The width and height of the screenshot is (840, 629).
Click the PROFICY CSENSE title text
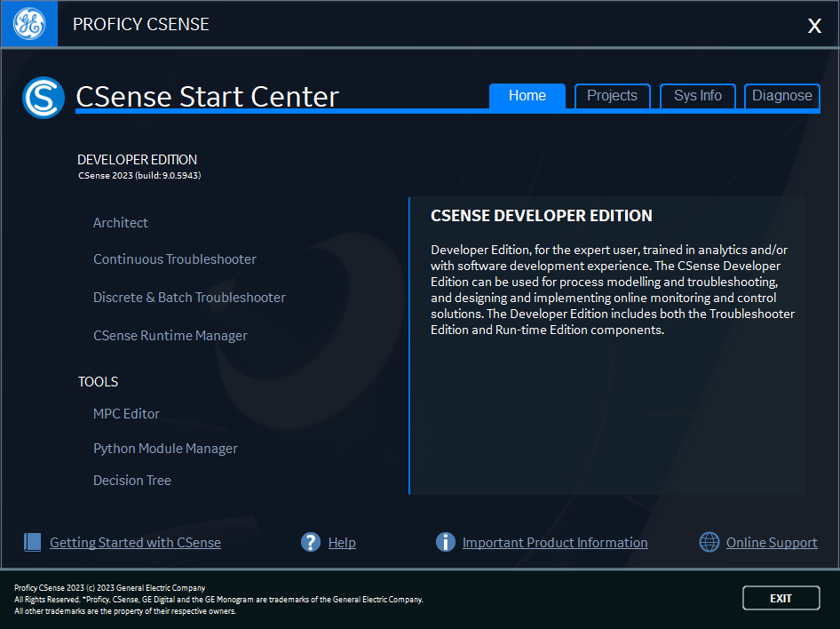(141, 24)
